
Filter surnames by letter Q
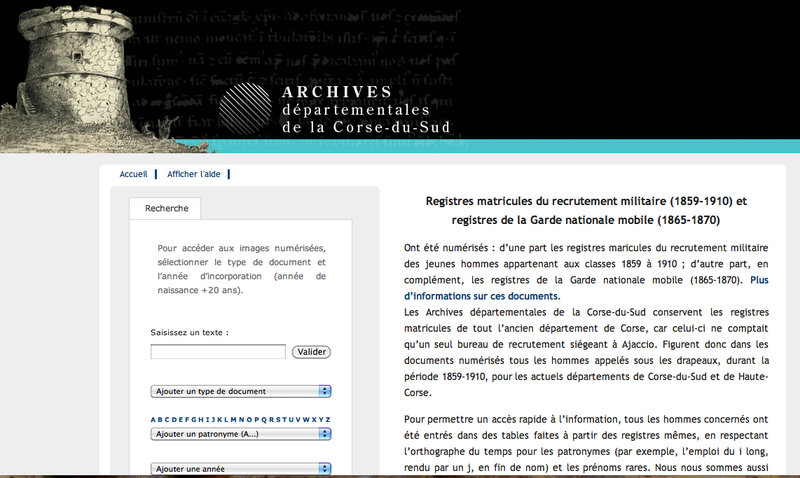(x=264, y=420)
